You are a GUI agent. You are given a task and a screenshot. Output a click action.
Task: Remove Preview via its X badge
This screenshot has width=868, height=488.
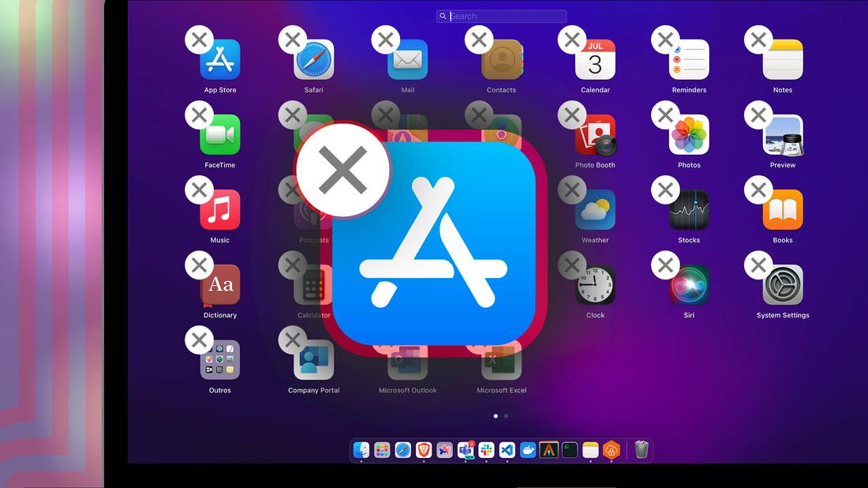pyautogui.click(x=758, y=115)
